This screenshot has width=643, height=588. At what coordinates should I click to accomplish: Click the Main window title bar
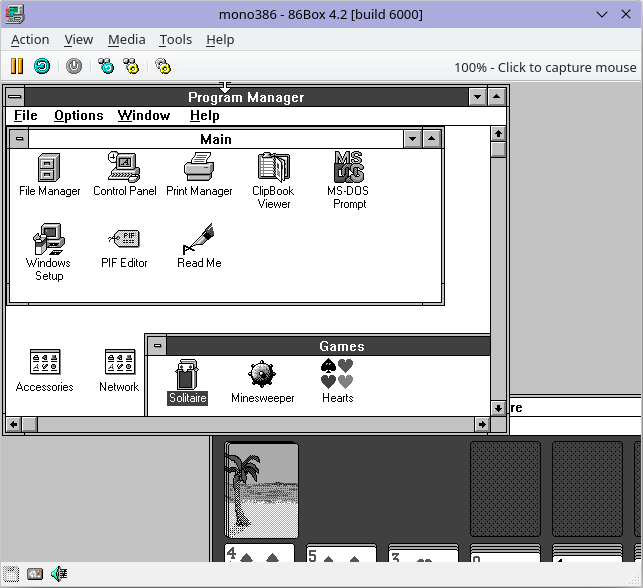[216, 139]
